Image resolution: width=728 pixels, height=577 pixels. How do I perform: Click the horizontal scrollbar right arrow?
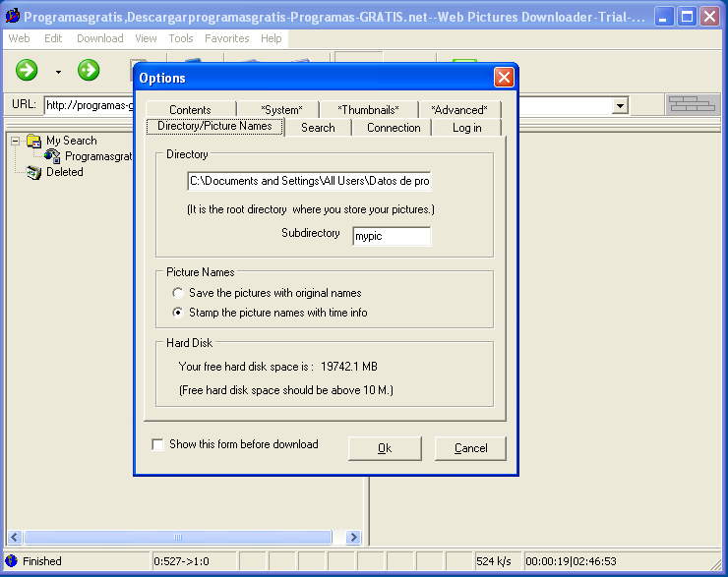pos(353,537)
